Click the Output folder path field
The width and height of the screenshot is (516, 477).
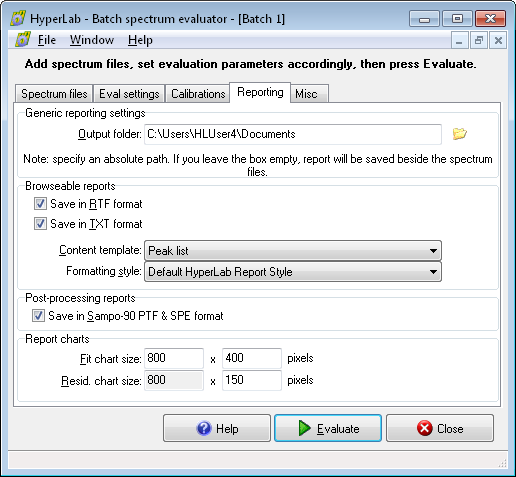click(x=293, y=134)
